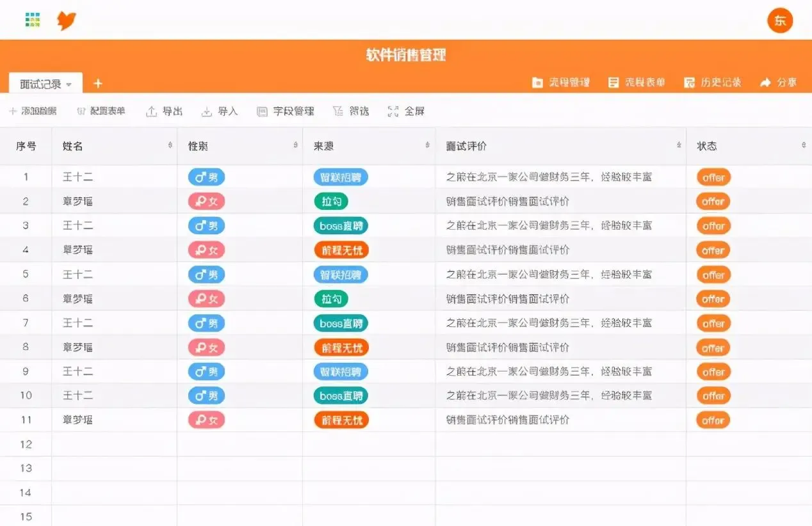Toggle sorting on the 面试评价 column

point(678,145)
